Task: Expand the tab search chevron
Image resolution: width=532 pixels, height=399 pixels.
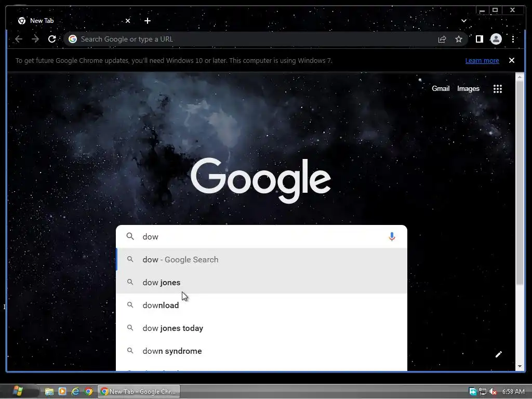Action: [x=464, y=21]
